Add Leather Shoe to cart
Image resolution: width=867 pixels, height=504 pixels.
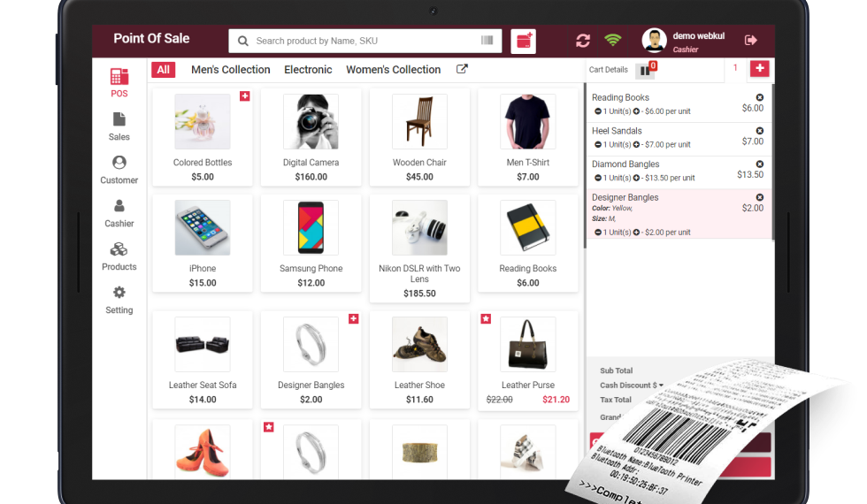[x=419, y=360]
